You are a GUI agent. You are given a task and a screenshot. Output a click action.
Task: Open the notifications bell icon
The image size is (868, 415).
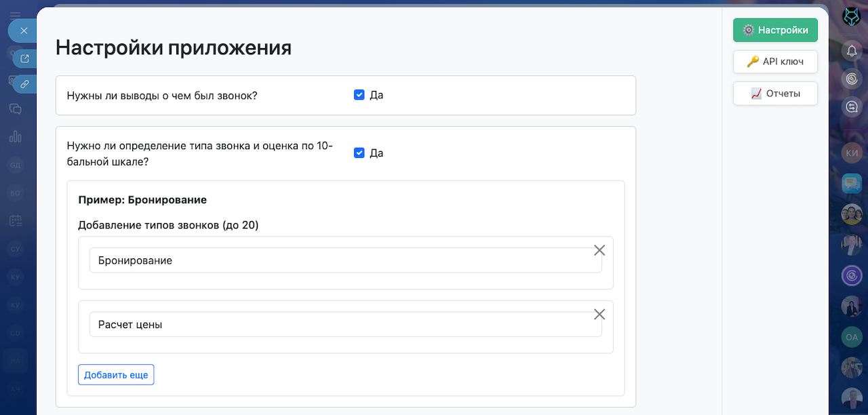852,50
